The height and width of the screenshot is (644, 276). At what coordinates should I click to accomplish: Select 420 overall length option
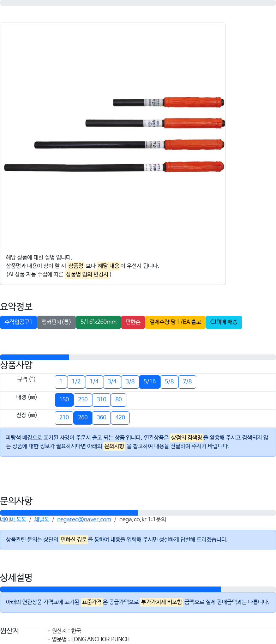(x=120, y=418)
